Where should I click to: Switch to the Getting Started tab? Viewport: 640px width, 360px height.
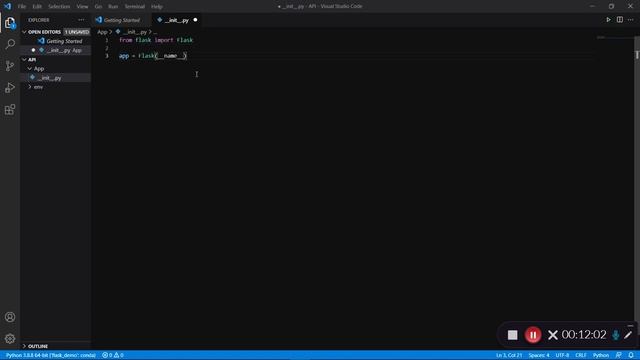tap(121, 20)
